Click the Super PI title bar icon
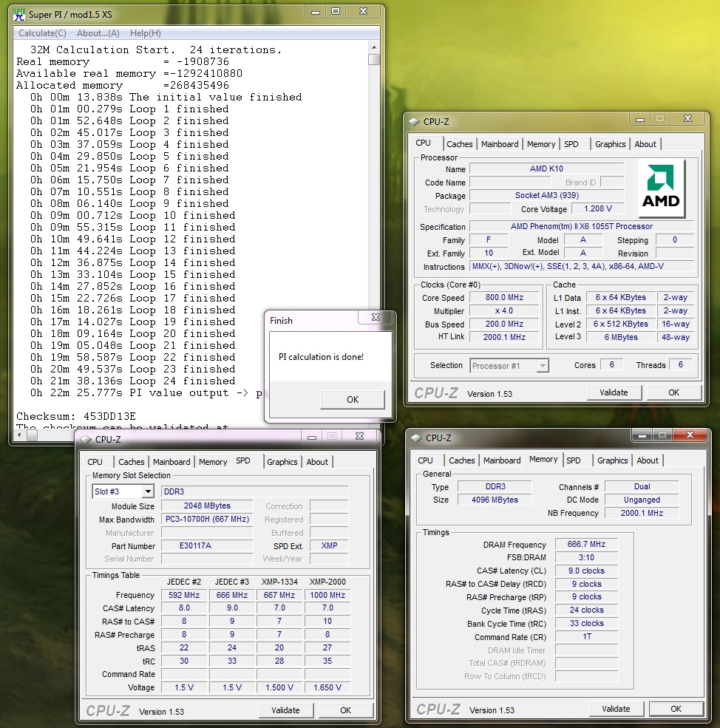The height and width of the screenshot is (728, 720). (x=19, y=13)
